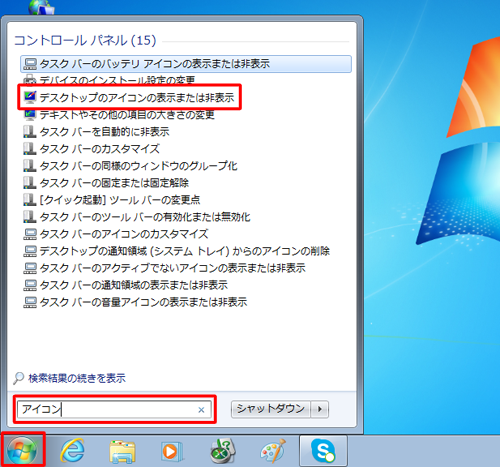The height and width of the screenshot is (467, 500).
Task: Open Skype from the taskbar
Action: click(323, 451)
